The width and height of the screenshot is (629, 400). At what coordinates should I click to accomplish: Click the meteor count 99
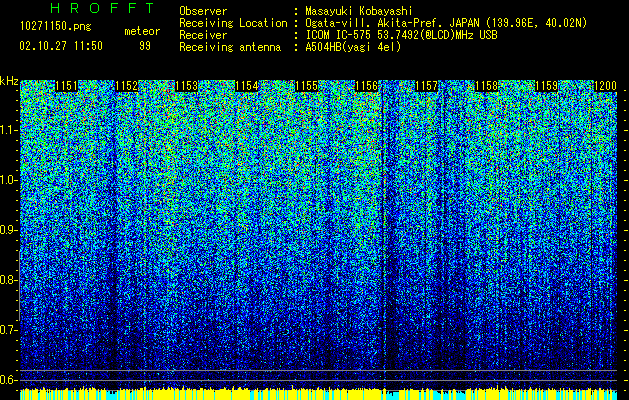pyautogui.click(x=145, y=46)
